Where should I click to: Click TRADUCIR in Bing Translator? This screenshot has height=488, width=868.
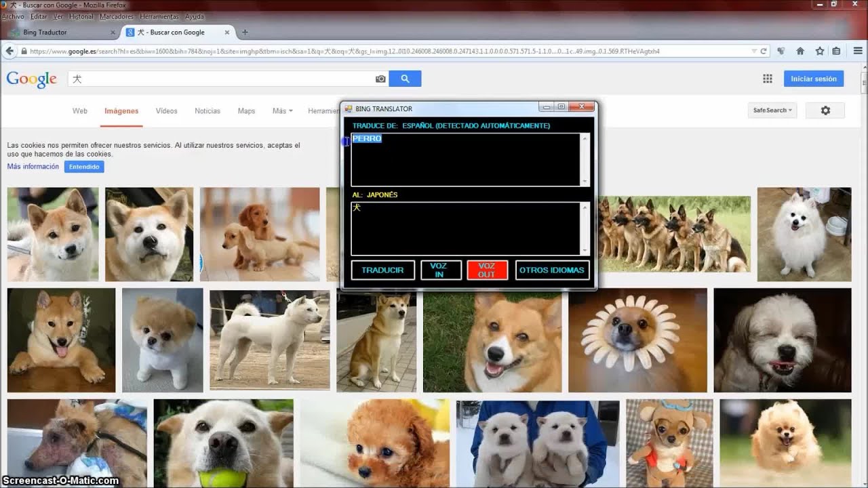[382, 270]
